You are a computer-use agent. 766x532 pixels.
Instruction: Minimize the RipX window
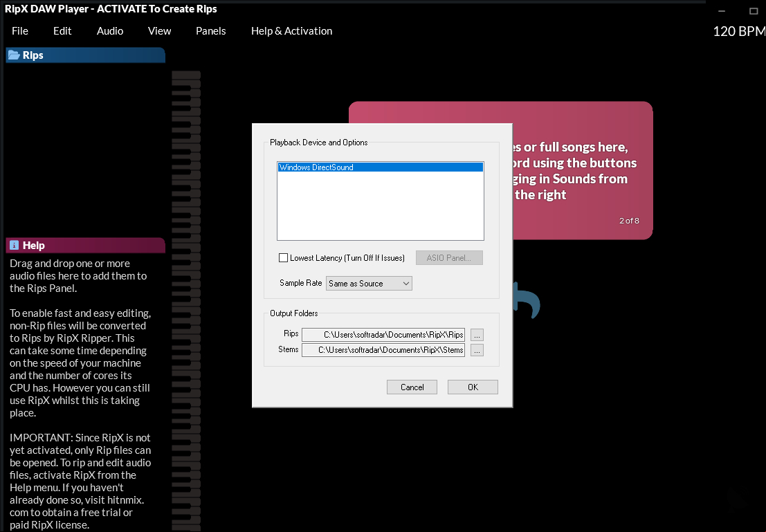pyautogui.click(x=722, y=11)
